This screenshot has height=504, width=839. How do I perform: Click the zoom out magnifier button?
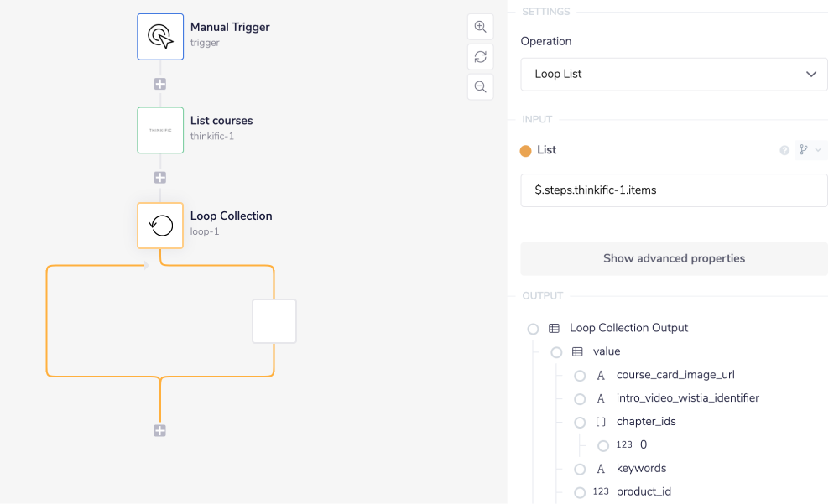coord(480,86)
